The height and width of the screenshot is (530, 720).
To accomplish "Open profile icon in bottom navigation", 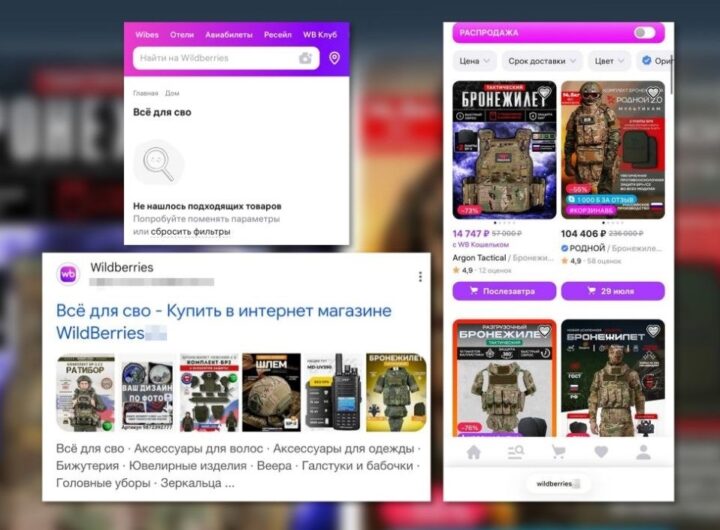I will tap(643, 452).
